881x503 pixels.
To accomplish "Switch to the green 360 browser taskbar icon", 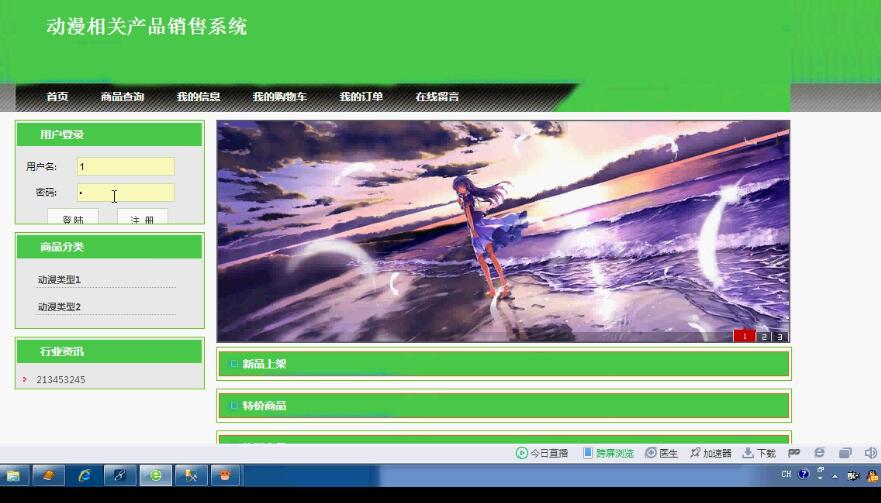I will click(x=156, y=476).
